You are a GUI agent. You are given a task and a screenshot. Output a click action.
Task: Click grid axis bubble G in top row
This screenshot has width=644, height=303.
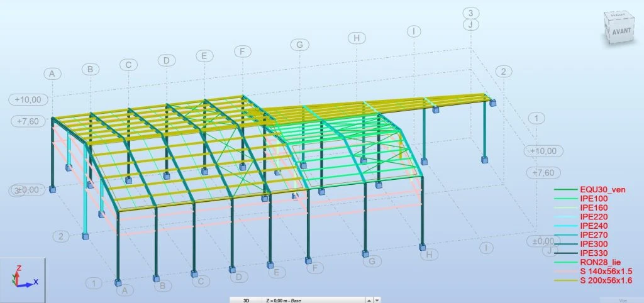tap(299, 45)
